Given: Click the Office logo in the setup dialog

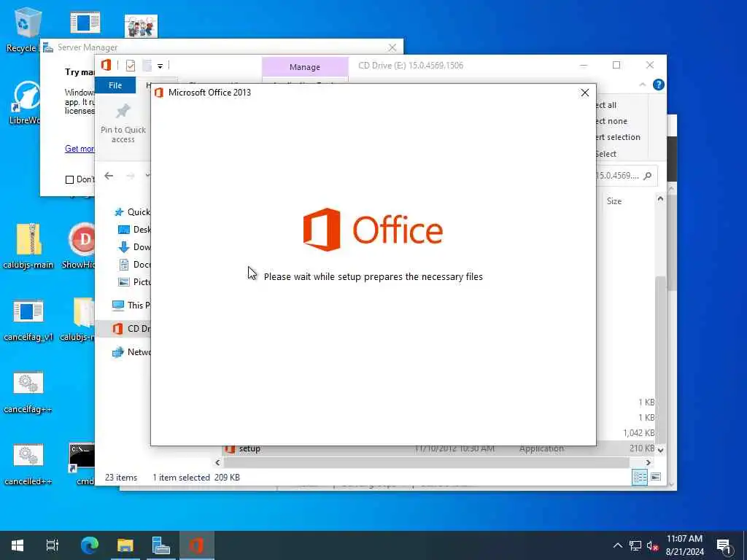Looking at the screenshot, I should 373,230.
